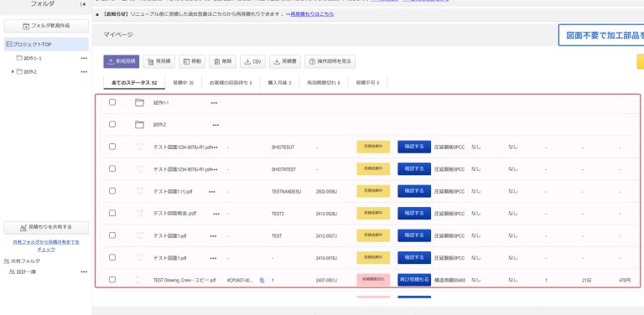Viewport: 644px width, 315px height.
Task: Click the 確認する button in TEST2 row
Action: tap(414, 214)
